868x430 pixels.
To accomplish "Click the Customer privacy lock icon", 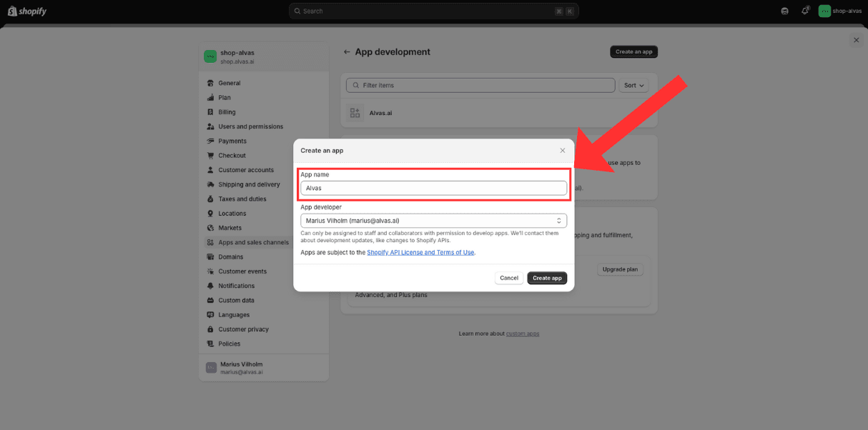I will click(x=210, y=329).
